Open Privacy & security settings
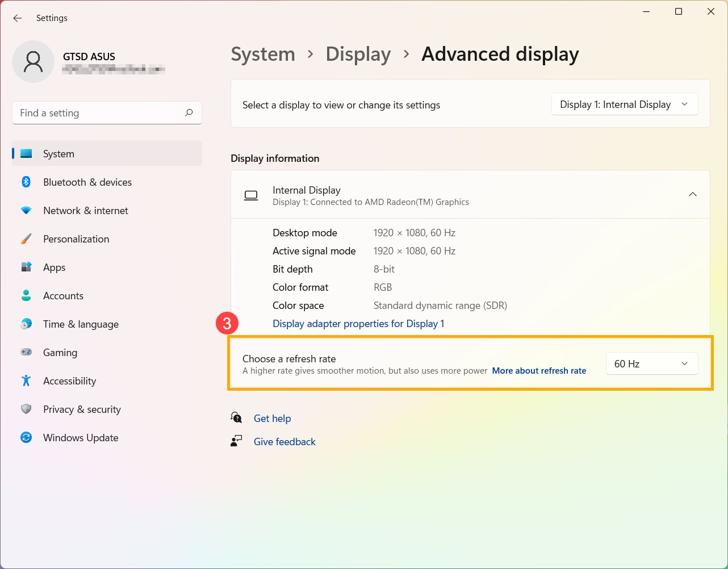Image resolution: width=728 pixels, height=569 pixels. pyautogui.click(x=107, y=409)
